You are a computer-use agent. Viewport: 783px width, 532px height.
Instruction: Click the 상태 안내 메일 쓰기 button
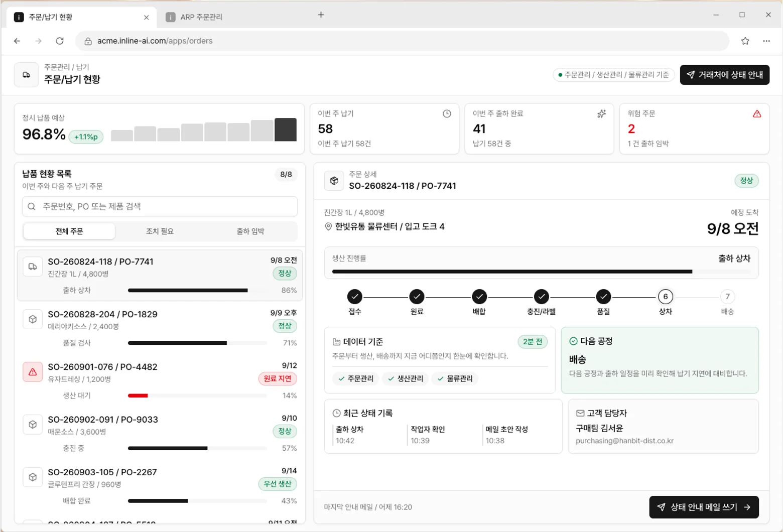[x=704, y=507]
